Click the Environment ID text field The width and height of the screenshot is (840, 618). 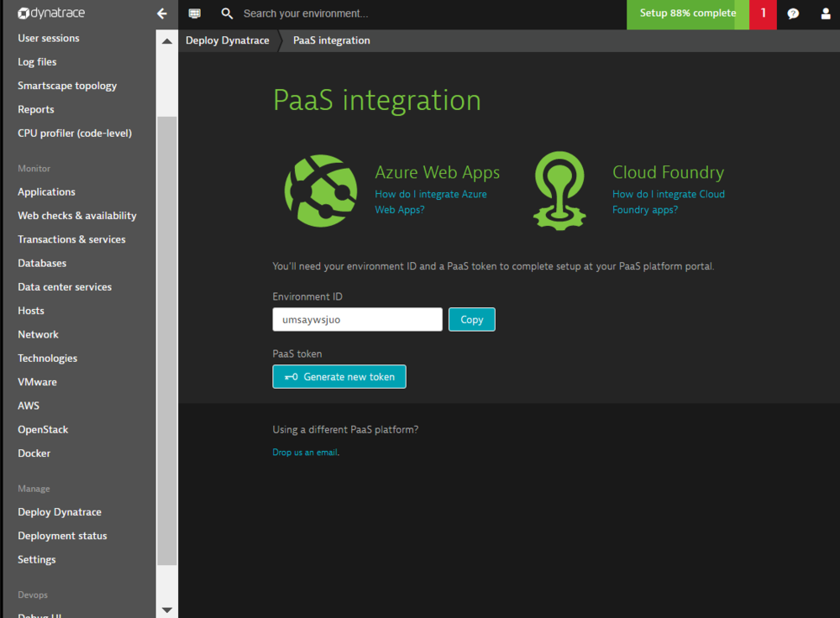(x=357, y=320)
